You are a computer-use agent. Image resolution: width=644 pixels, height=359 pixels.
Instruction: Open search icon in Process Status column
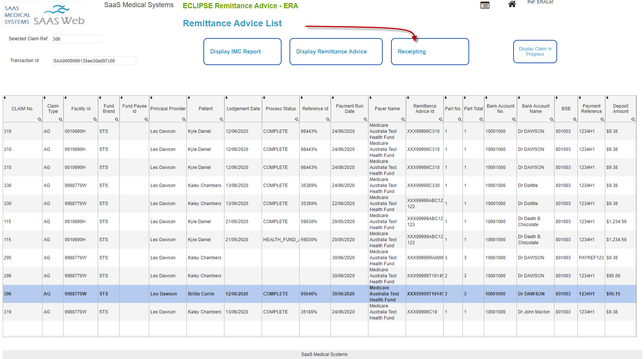point(297,119)
